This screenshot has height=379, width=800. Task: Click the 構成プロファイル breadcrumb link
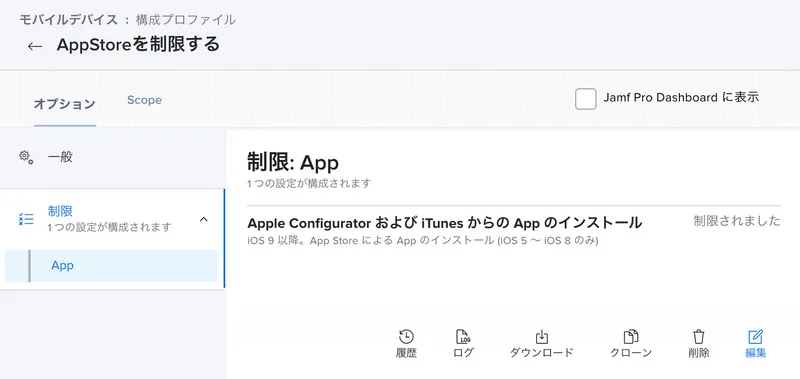point(186,20)
